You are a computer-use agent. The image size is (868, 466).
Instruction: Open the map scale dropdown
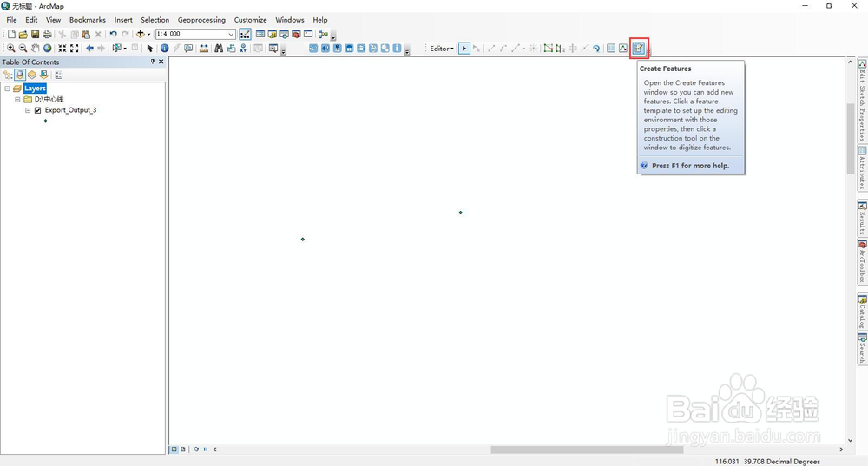232,35
